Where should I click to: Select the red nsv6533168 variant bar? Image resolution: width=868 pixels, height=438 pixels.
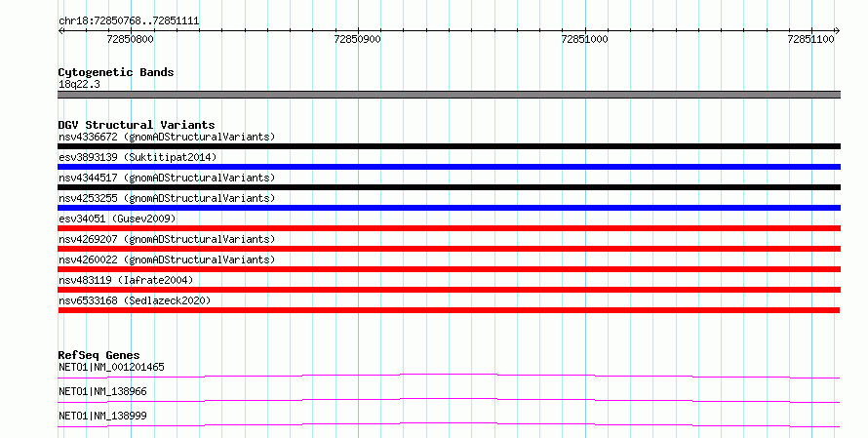[x=449, y=310]
